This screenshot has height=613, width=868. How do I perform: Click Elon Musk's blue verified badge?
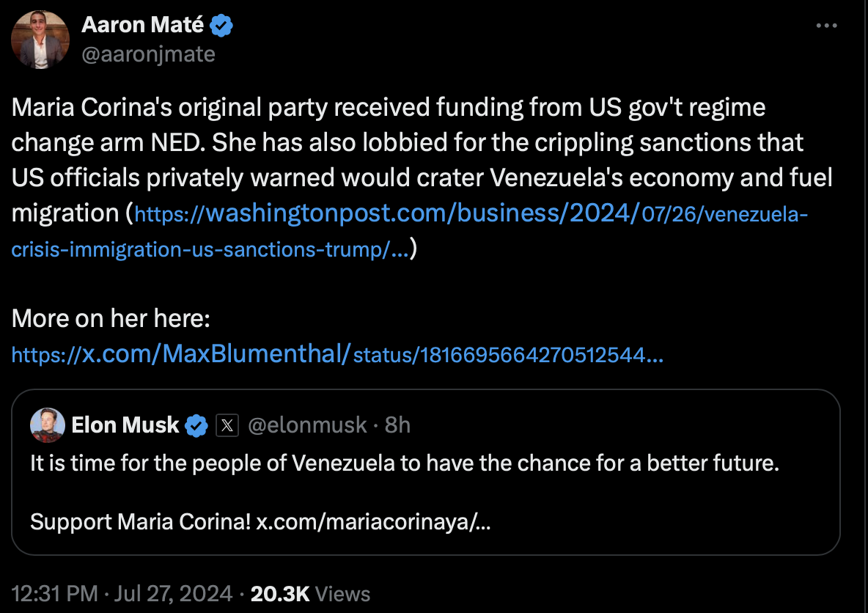196,425
